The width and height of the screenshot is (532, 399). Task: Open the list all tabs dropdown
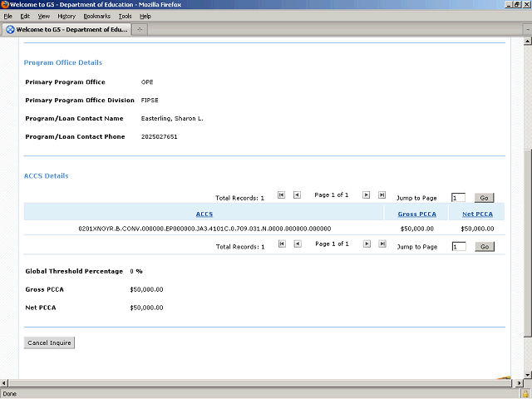[x=528, y=30]
